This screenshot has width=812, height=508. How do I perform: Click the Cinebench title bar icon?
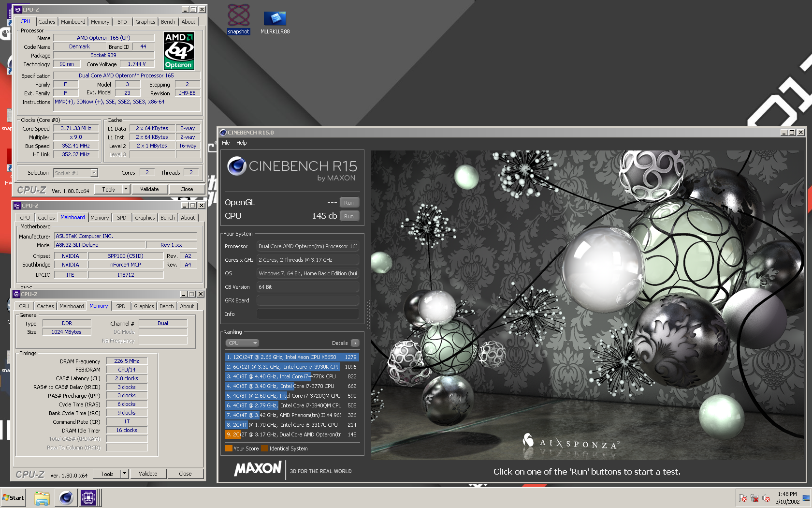tap(223, 133)
